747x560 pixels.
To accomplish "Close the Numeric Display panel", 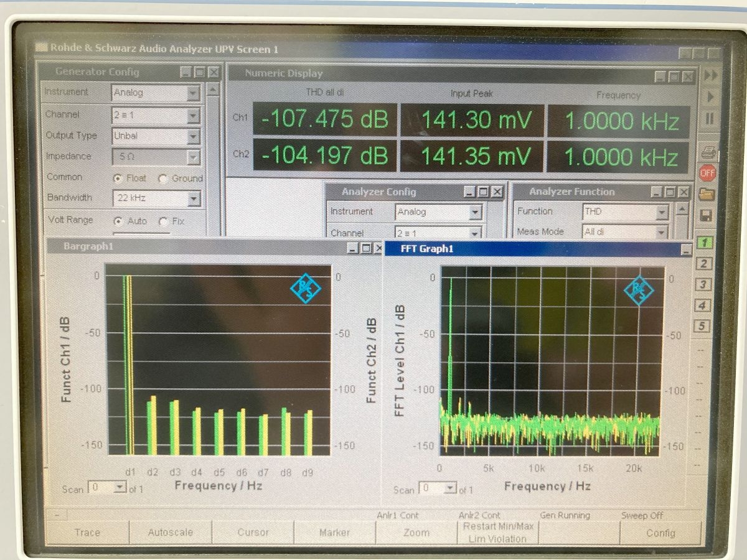I will [x=687, y=77].
